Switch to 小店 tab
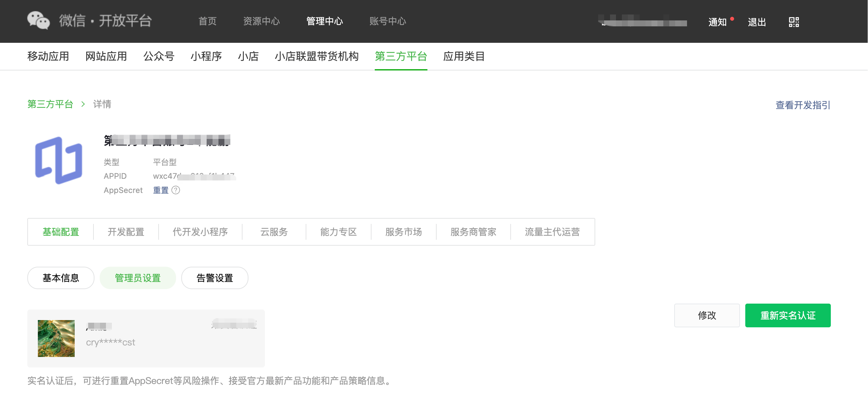868x407 pixels. (x=248, y=56)
